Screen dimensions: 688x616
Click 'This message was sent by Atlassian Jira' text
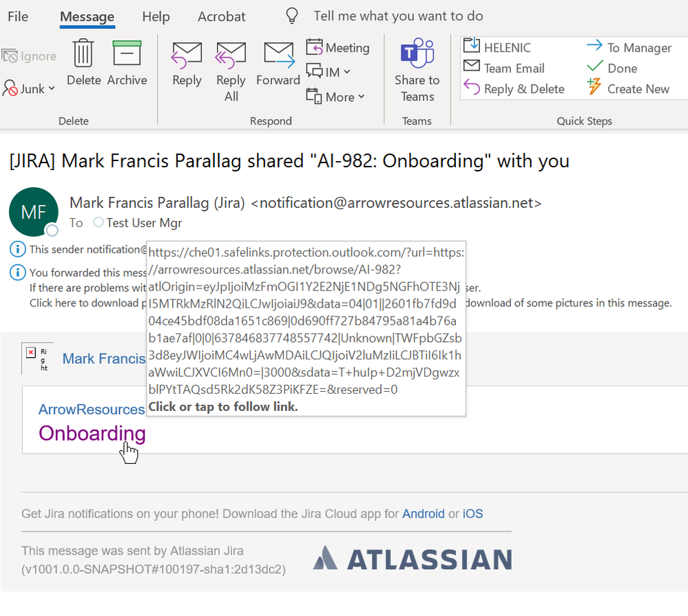[x=132, y=551]
